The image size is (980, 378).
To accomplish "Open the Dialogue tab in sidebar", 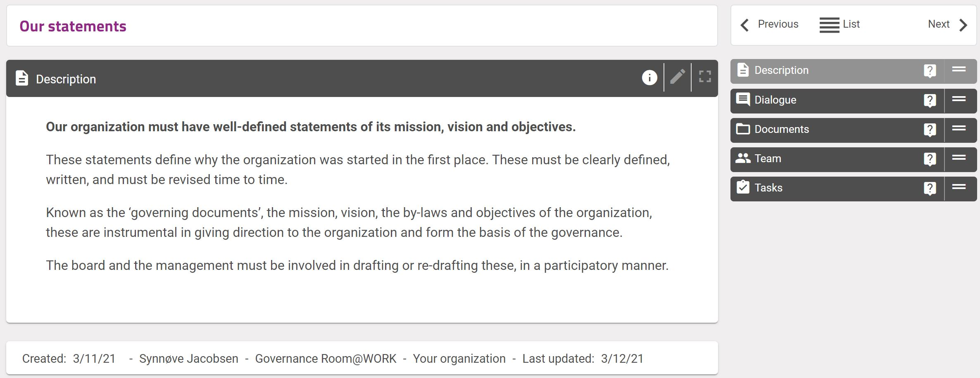I will click(x=775, y=100).
